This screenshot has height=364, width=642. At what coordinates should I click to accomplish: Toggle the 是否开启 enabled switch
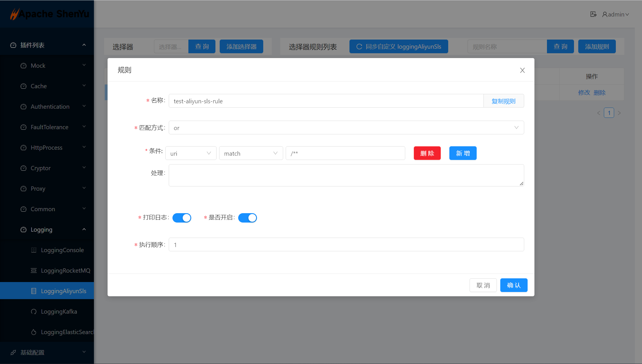pos(247,218)
